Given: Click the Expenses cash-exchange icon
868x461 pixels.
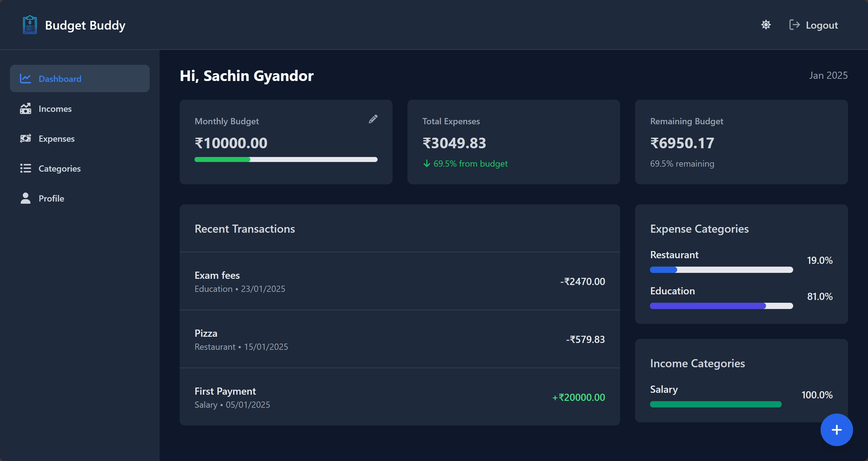Looking at the screenshot, I should click(x=26, y=138).
